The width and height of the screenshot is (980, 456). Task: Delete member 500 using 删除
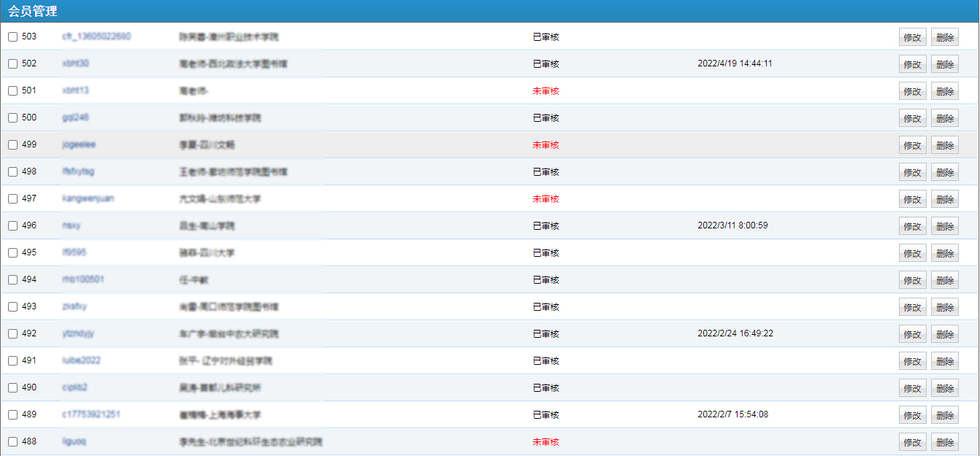(944, 119)
